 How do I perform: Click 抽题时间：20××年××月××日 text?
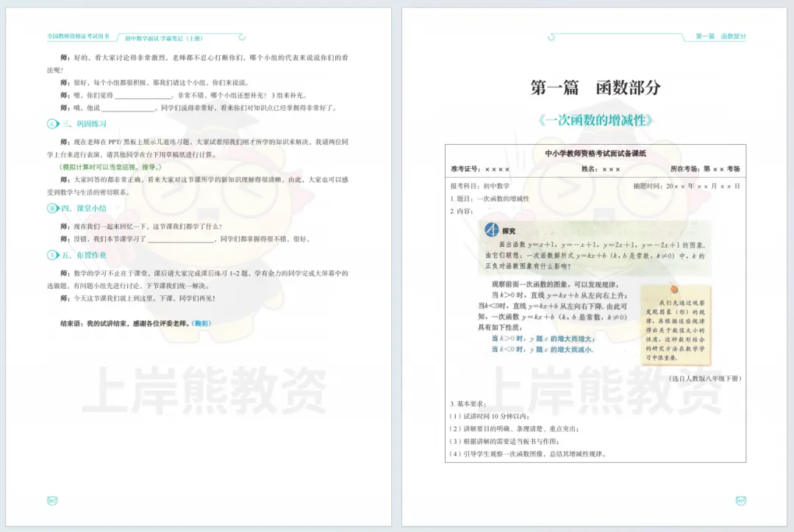pyautogui.click(x=687, y=187)
